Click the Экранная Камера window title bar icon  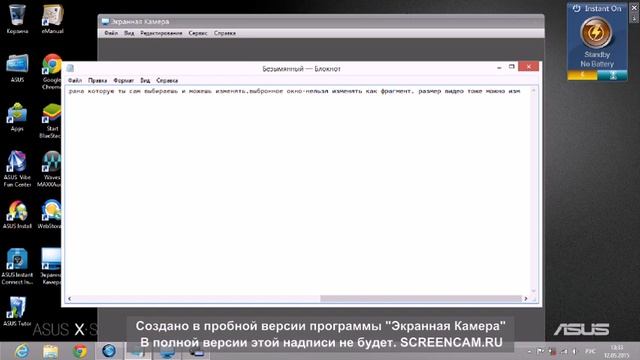click(x=105, y=22)
